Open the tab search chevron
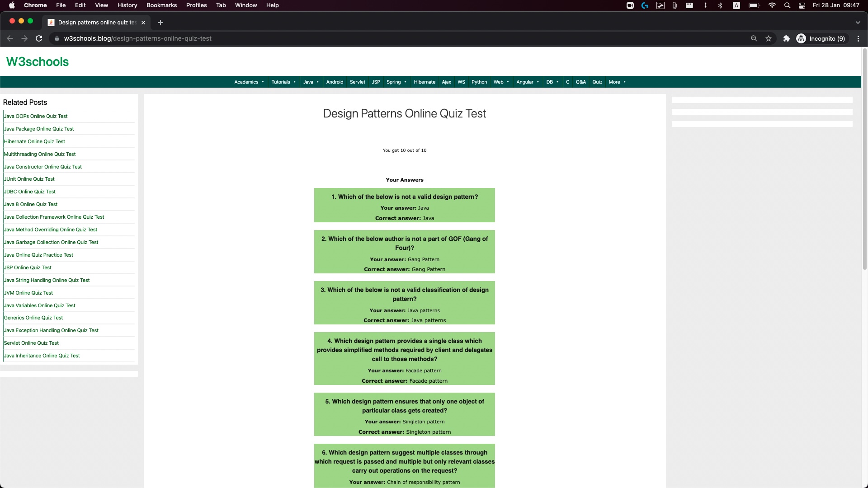 858,23
